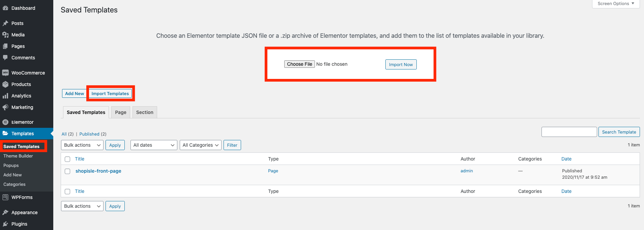644x230 pixels.
Task: Toggle select-all checkbox in table footer
Action: [x=67, y=192]
